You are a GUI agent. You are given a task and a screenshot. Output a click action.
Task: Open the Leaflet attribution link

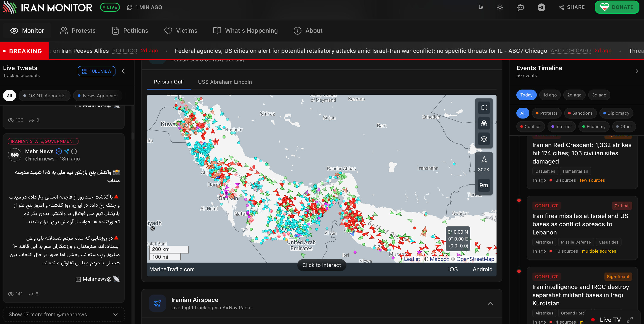412,259
